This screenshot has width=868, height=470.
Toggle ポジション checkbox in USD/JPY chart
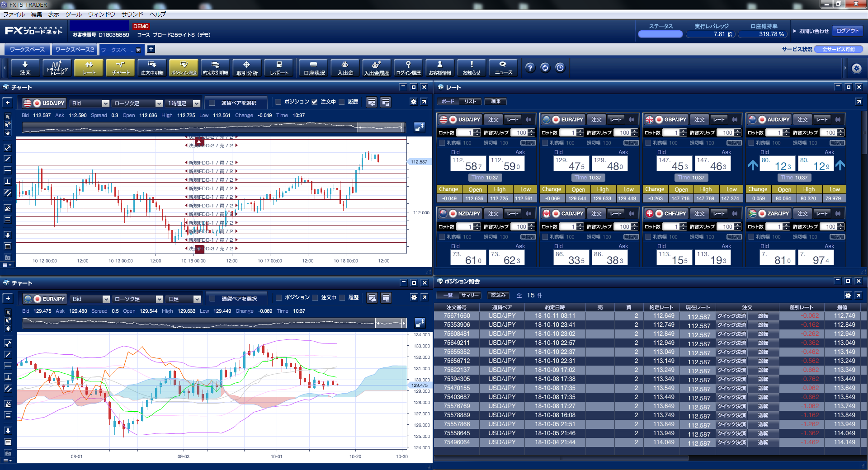point(278,102)
